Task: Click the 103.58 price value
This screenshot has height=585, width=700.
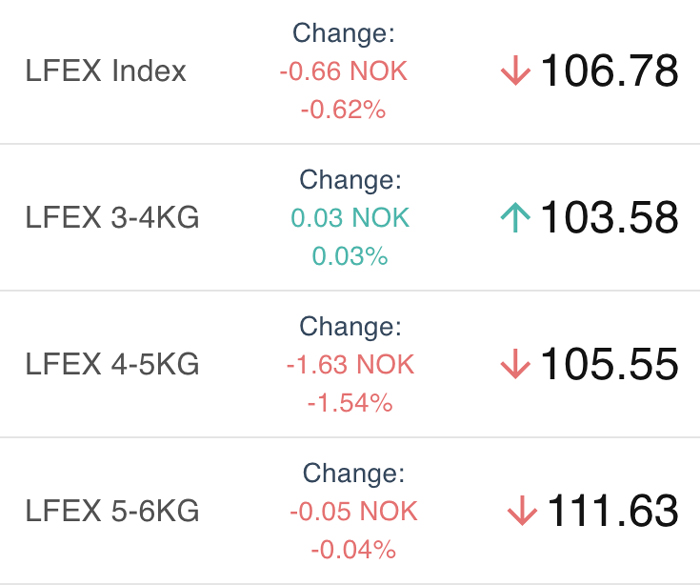Action: click(x=609, y=217)
